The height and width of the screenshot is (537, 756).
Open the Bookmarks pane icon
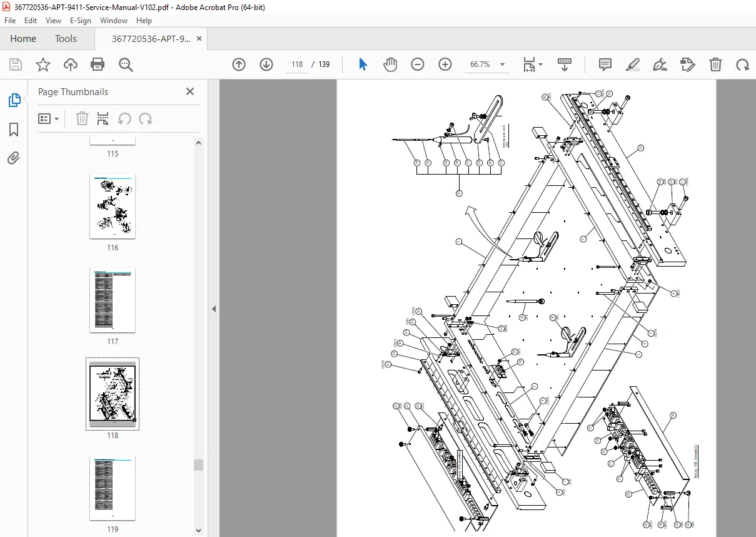[14, 130]
